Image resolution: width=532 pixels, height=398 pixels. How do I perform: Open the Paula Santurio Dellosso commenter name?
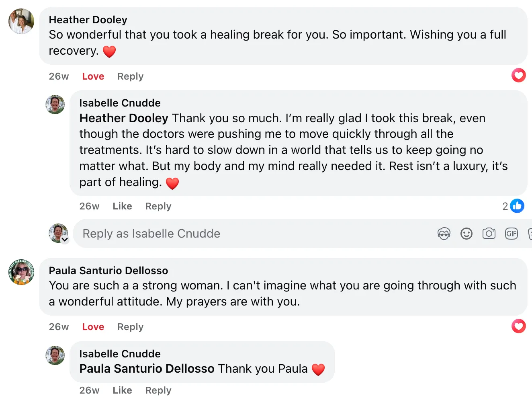point(108,271)
